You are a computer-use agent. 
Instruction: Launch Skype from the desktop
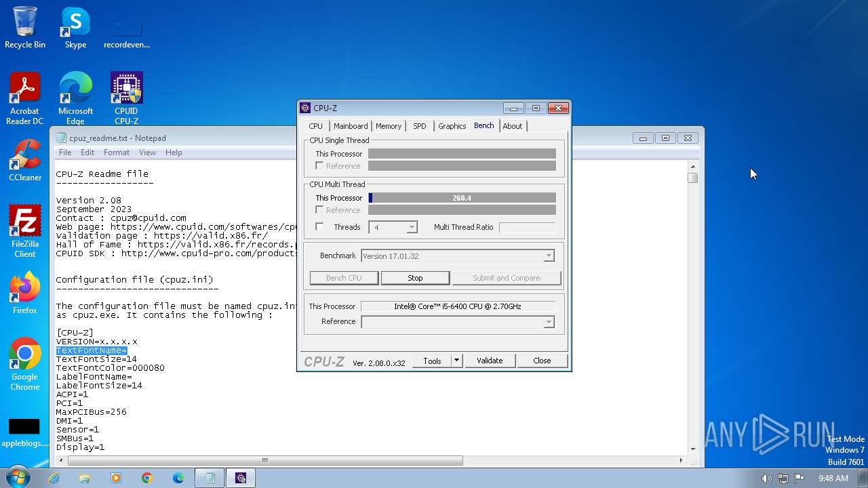(75, 28)
